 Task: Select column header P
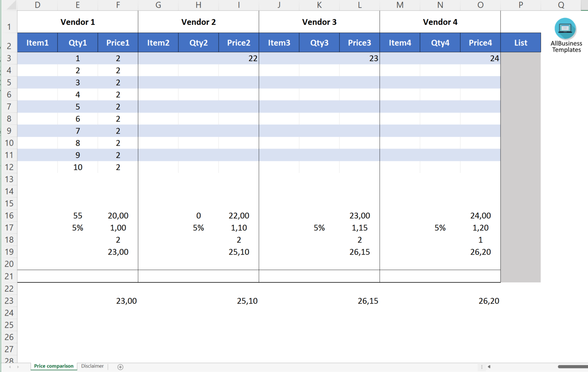coord(520,5)
